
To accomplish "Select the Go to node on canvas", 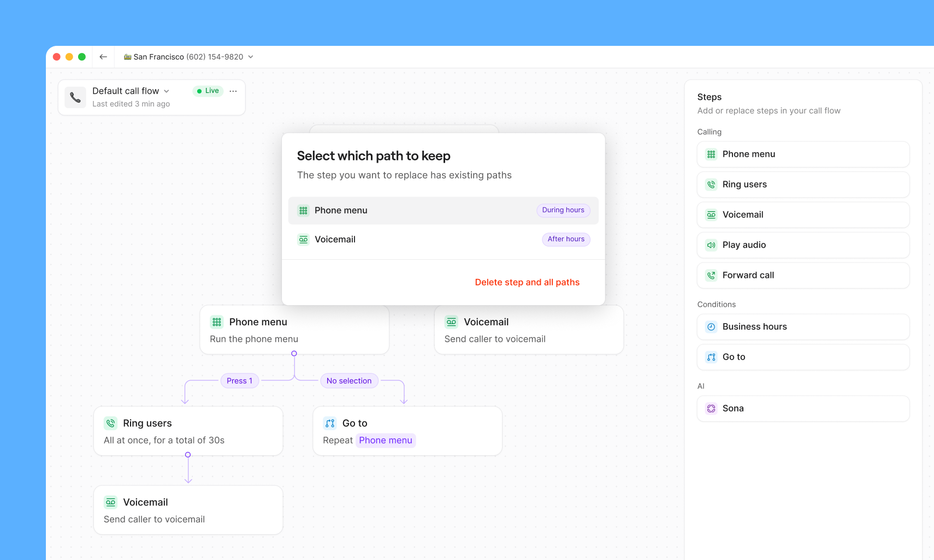I will pyautogui.click(x=407, y=431).
